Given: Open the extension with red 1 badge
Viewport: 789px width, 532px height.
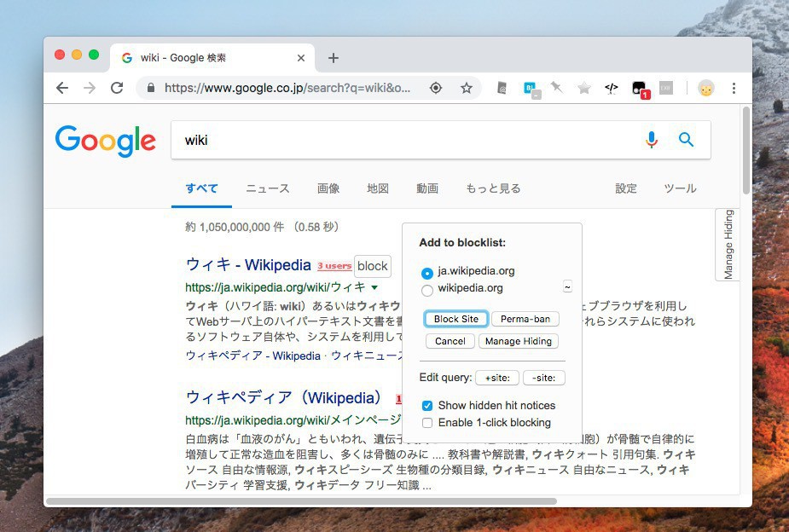Looking at the screenshot, I should [x=640, y=90].
